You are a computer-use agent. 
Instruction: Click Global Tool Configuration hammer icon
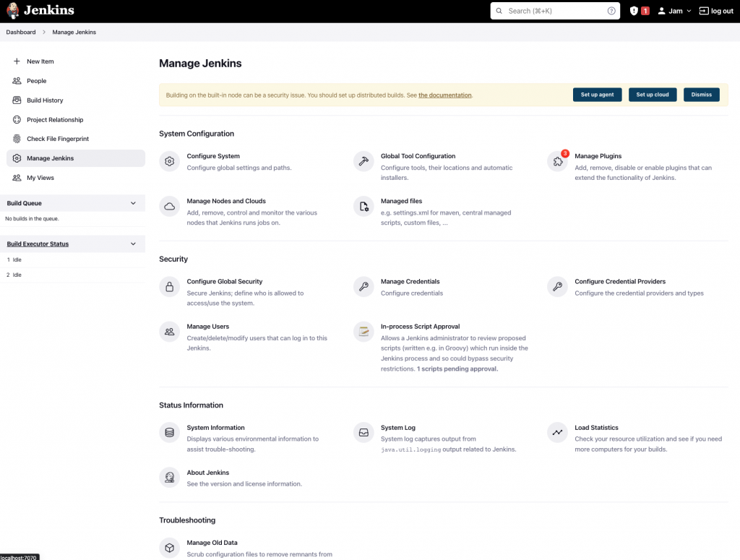tap(363, 162)
